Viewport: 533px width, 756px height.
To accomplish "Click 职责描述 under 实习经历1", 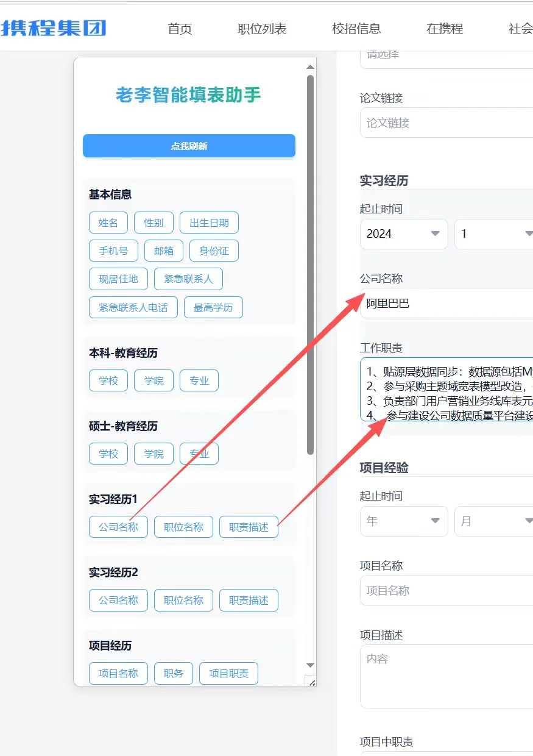I will [x=249, y=527].
